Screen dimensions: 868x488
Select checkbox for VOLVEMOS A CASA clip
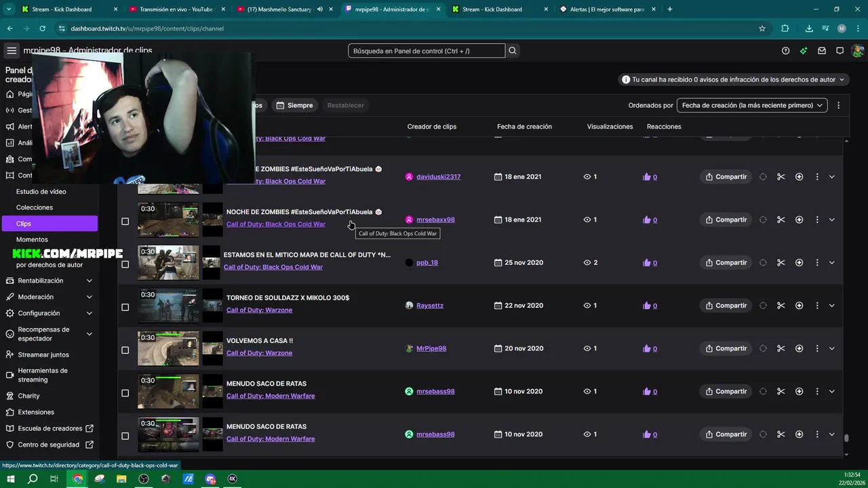coord(125,350)
